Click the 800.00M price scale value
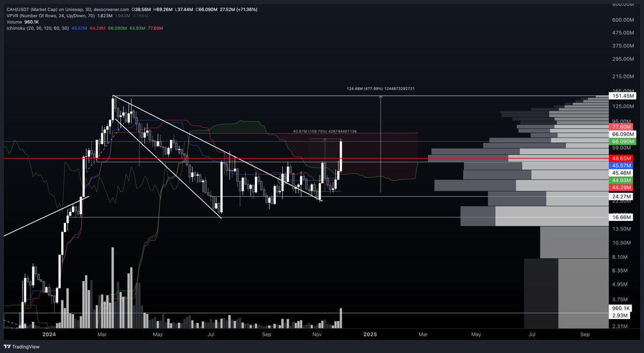The height and width of the screenshot is (353, 644). pos(623,4)
